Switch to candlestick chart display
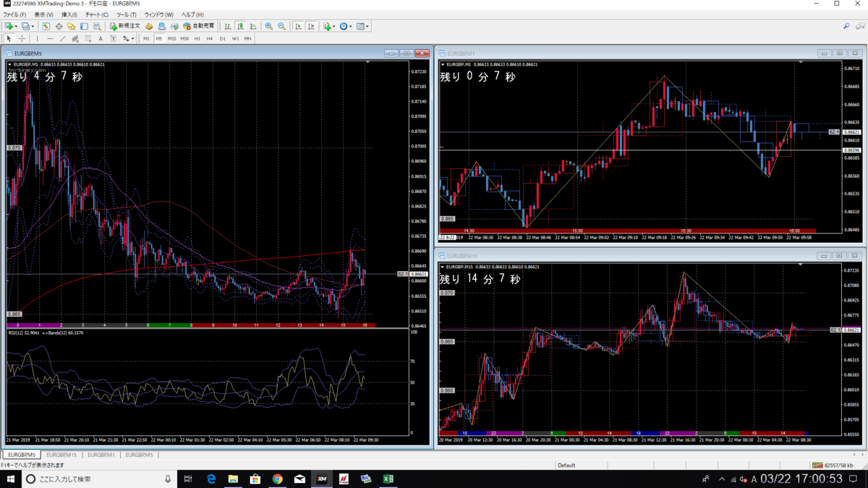This screenshot has width=868, height=488. 241,26
